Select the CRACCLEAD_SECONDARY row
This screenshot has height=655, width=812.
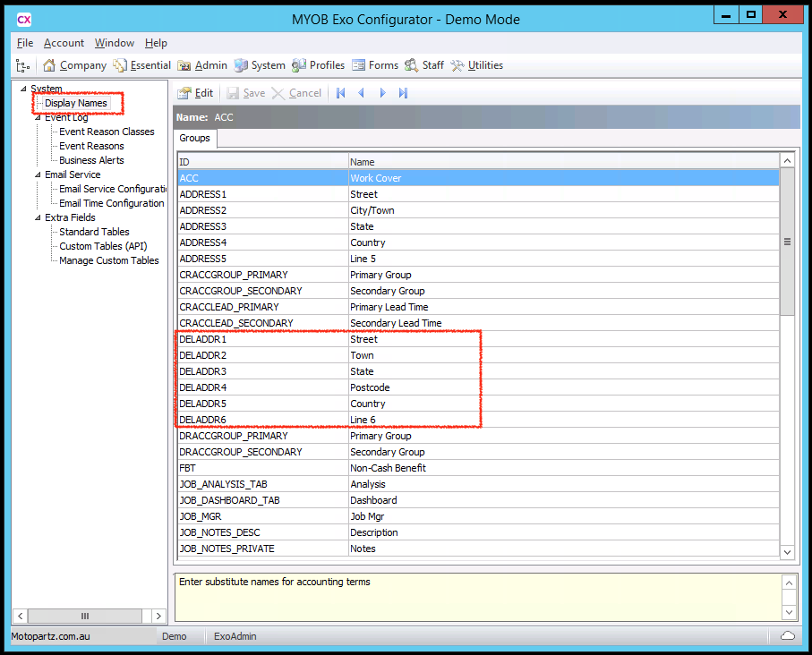(x=478, y=323)
